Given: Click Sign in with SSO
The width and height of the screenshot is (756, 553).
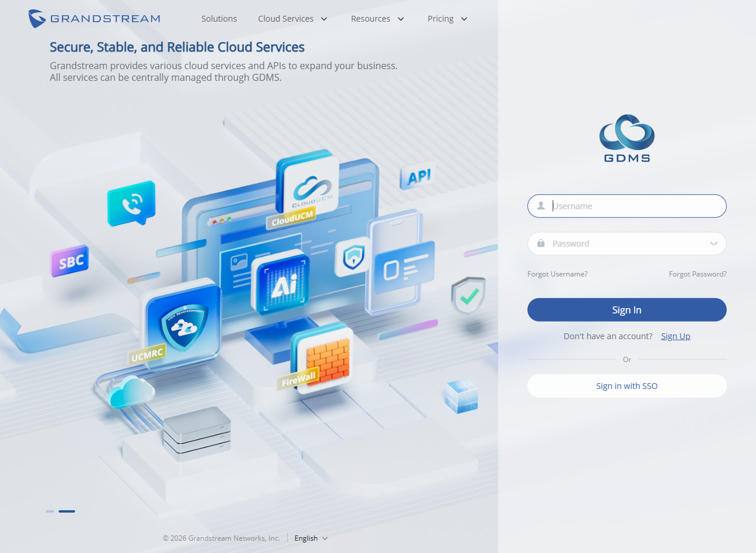Looking at the screenshot, I should pos(627,386).
